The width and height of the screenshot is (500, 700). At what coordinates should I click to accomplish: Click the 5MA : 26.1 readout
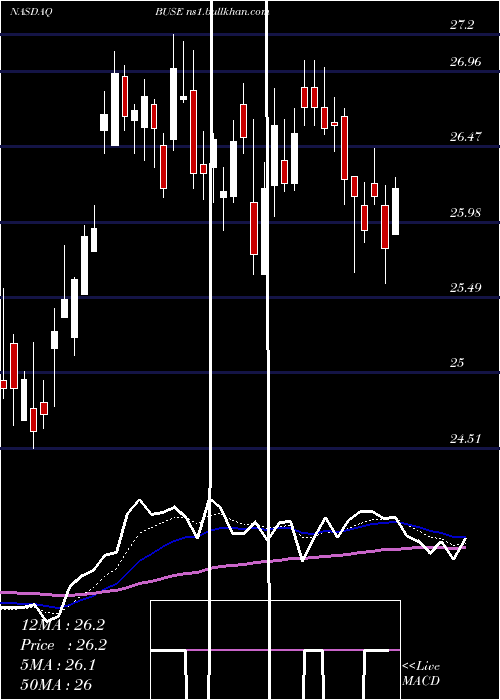58,665
